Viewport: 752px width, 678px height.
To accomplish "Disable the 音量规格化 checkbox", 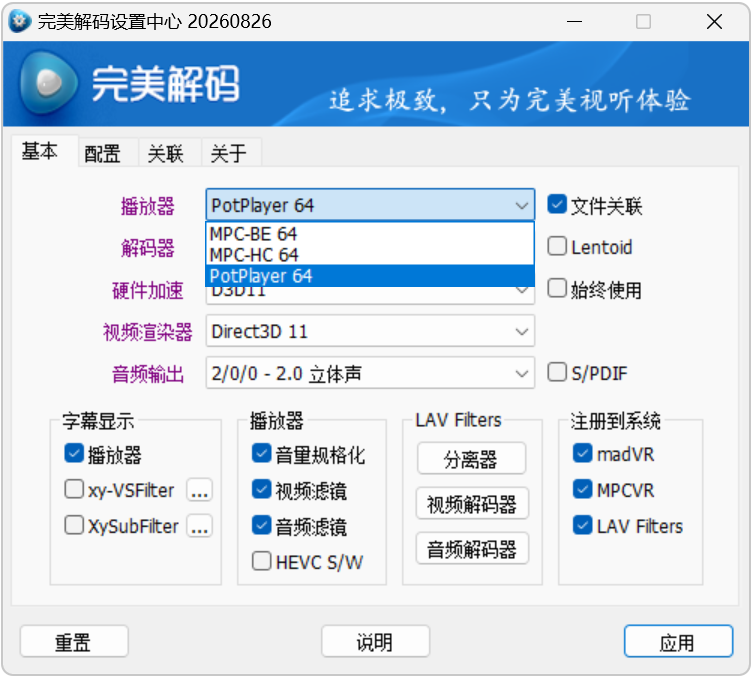I will click(261, 453).
